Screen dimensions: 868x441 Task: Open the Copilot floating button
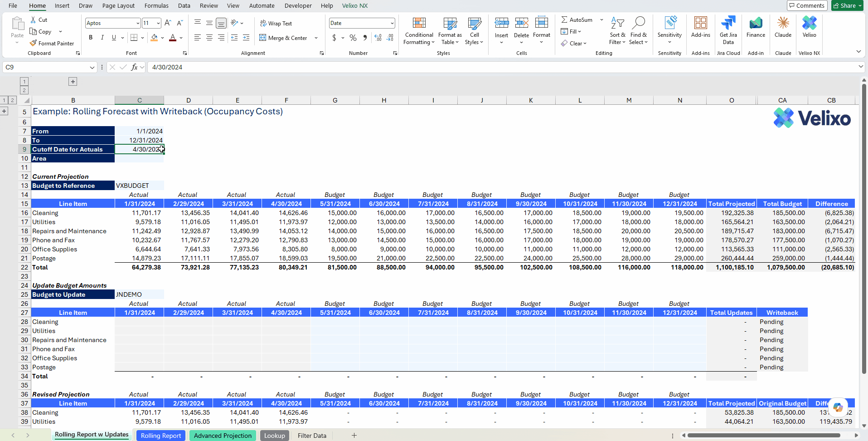(x=838, y=407)
